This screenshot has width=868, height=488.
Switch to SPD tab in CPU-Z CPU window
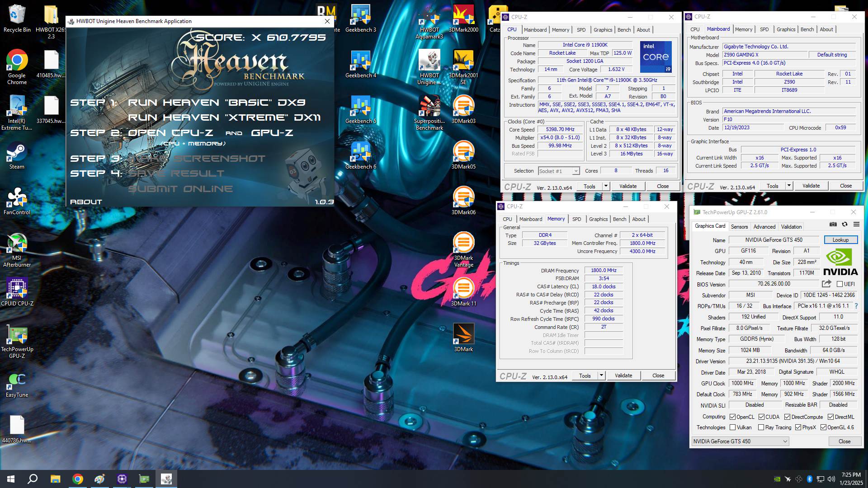(x=581, y=30)
